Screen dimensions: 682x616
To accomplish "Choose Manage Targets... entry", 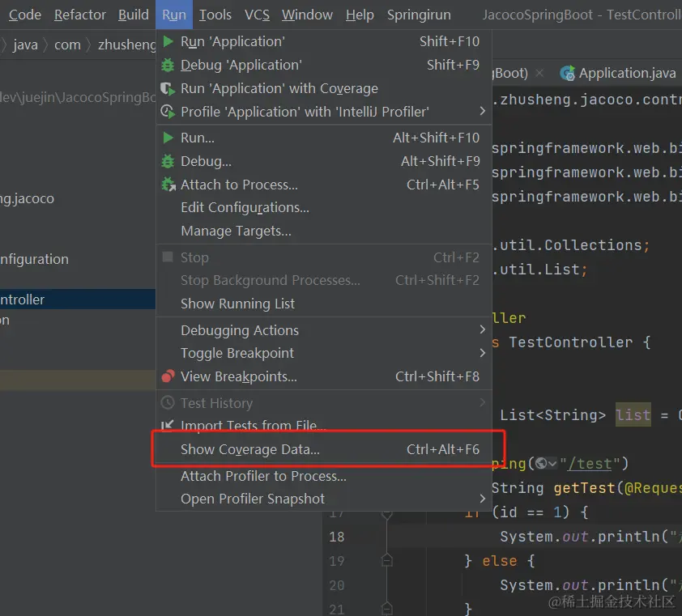I will 324,231.
